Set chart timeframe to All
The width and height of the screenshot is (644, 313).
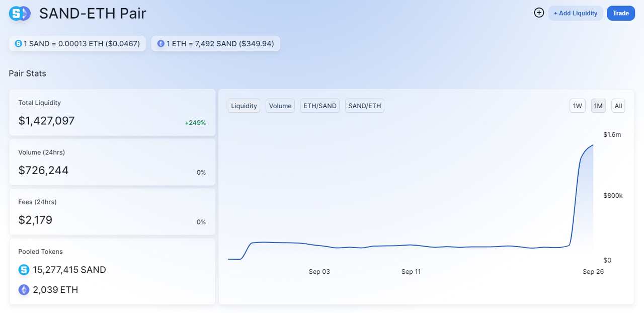[x=618, y=106]
